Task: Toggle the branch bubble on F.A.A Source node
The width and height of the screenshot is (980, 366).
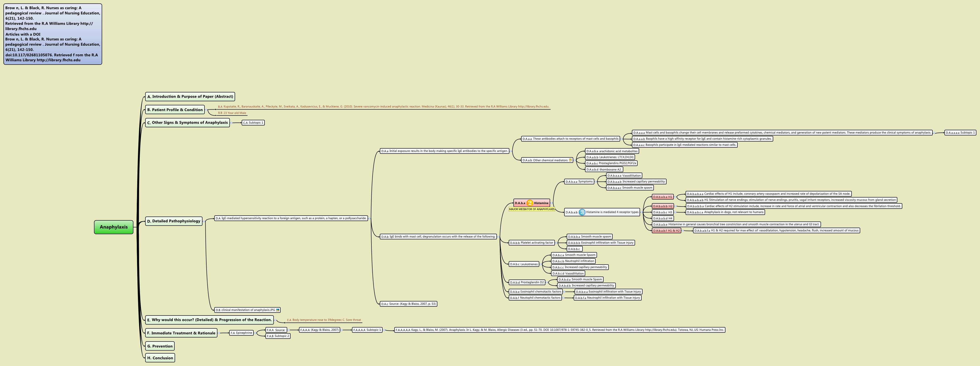Action: [x=288, y=330]
